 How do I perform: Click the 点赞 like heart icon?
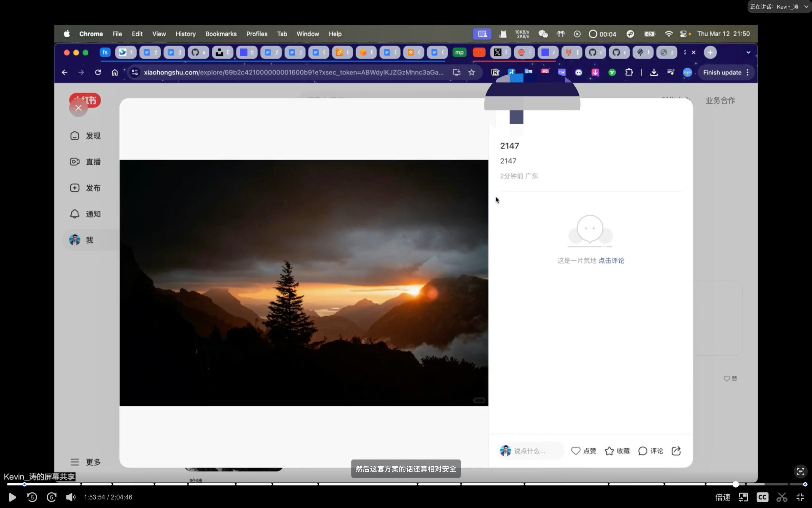576,451
